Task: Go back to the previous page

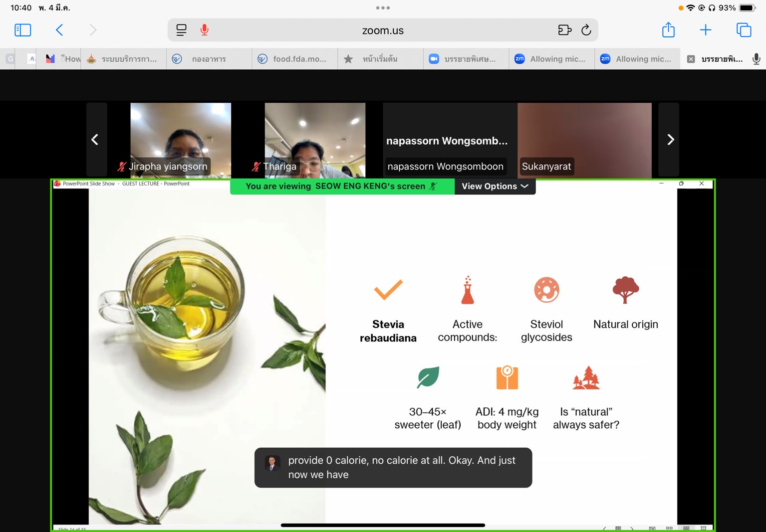Action: coord(59,30)
